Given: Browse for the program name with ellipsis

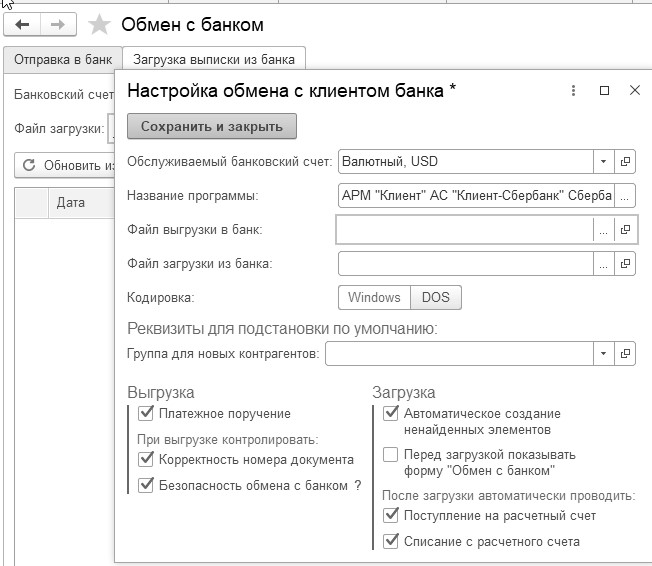Looking at the screenshot, I should click(x=626, y=195).
